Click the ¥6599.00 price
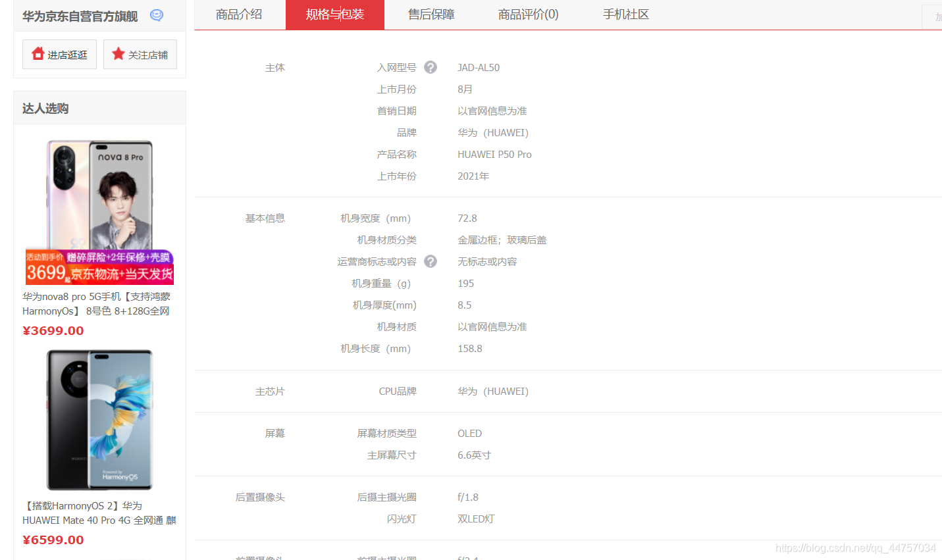Image resolution: width=942 pixels, height=560 pixels. click(x=53, y=540)
